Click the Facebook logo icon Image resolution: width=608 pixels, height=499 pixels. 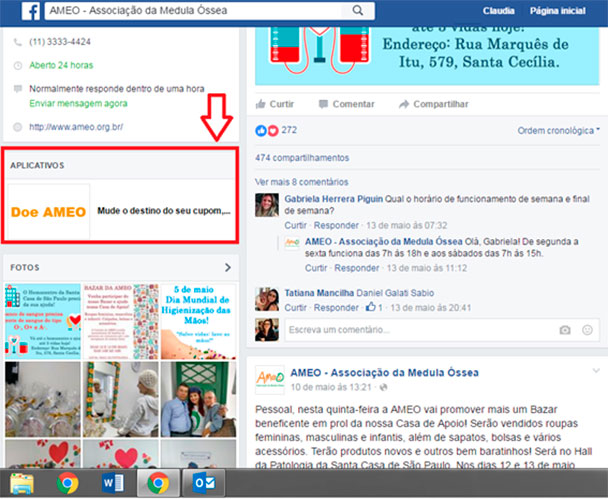[x=31, y=11]
